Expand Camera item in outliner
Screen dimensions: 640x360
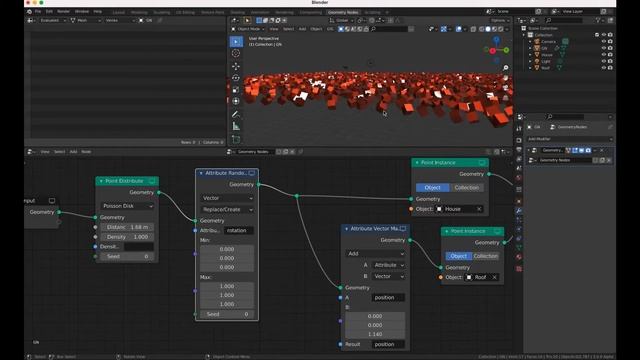point(530,42)
